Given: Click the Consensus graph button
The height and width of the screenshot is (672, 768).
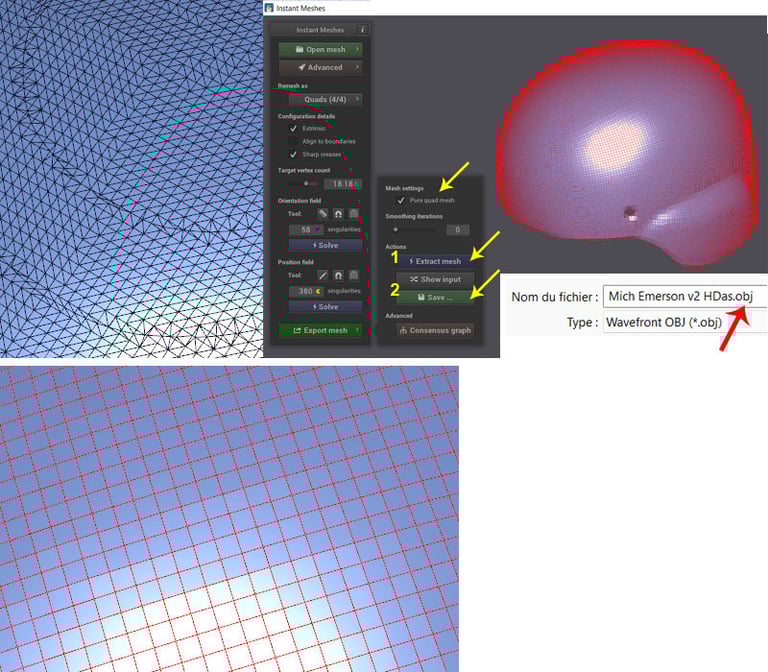Looking at the screenshot, I should 435,330.
